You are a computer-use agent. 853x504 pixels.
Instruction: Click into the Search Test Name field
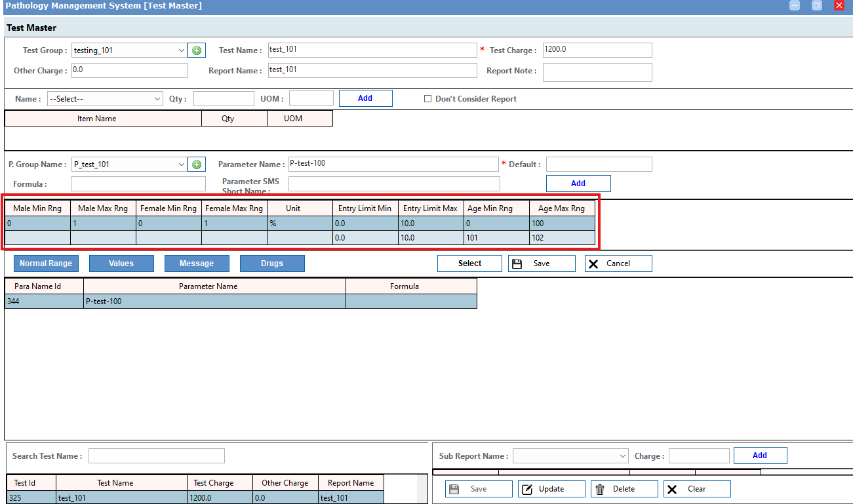156,456
